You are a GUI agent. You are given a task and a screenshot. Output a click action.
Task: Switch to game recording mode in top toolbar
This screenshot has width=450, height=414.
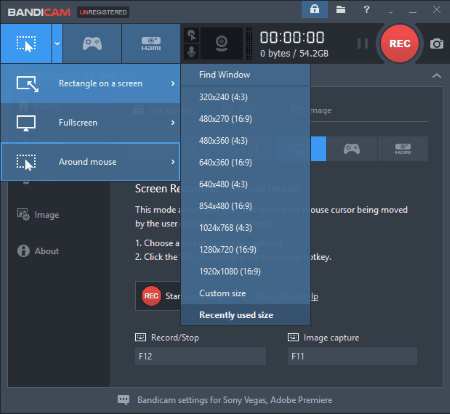pos(92,44)
